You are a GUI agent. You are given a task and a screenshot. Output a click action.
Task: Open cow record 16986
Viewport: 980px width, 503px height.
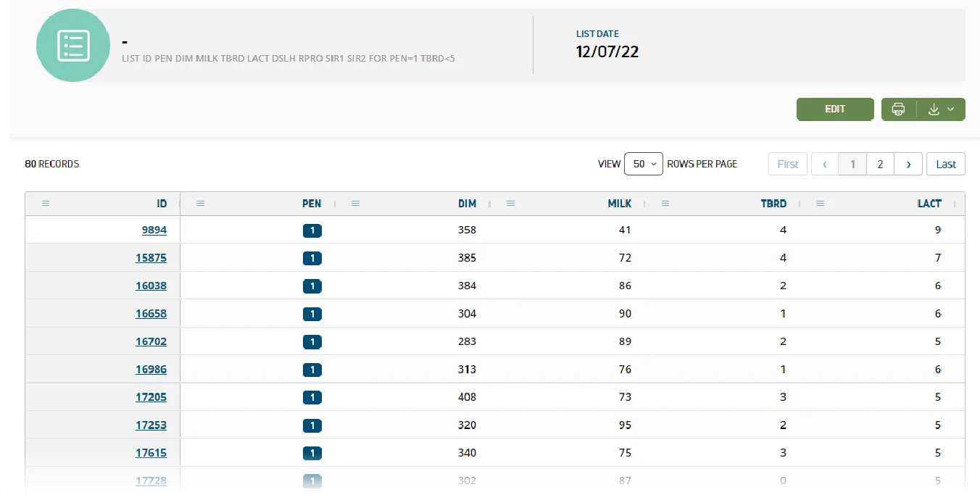pyautogui.click(x=151, y=370)
